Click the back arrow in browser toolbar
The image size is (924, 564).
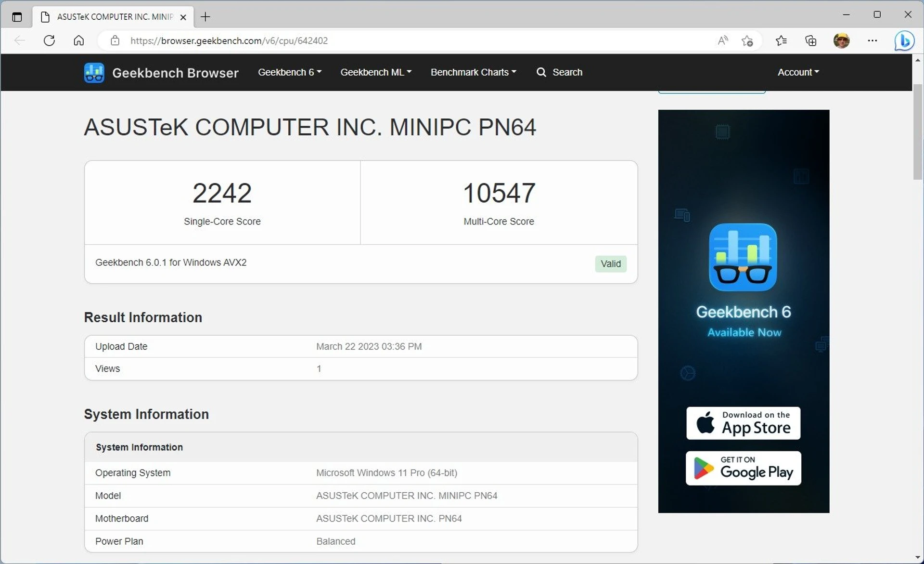[x=20, y=40]
